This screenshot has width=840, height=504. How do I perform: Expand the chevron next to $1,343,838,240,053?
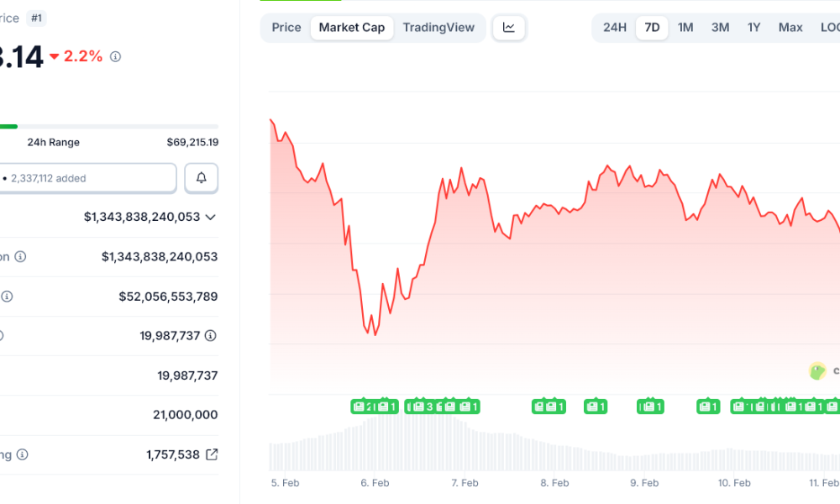click(209, 217)
